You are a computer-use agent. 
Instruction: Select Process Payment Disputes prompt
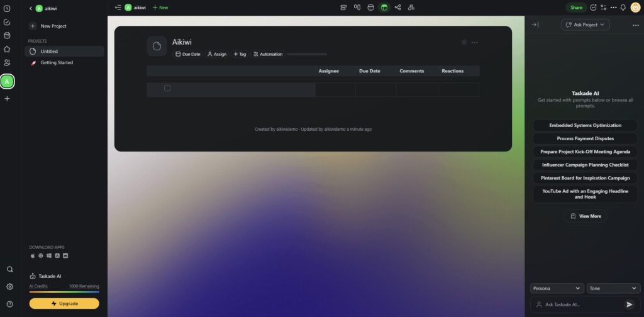pyautogui.click(x=586, y=138)
